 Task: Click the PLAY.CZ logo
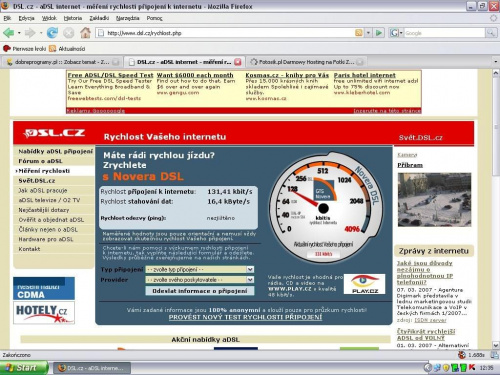364,284
